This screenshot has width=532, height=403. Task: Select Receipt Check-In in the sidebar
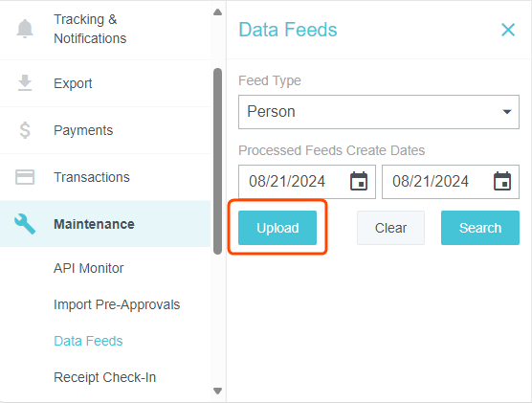click(105, 377)
